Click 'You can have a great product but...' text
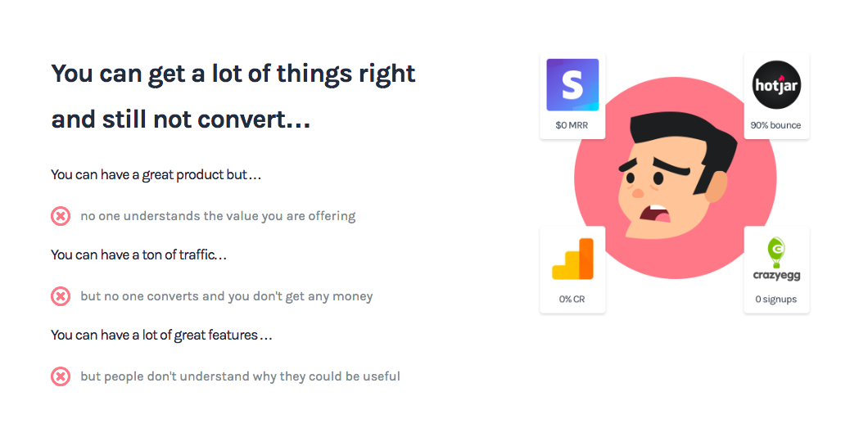This screenshot has height=428, width=868. tap(156, 175)
